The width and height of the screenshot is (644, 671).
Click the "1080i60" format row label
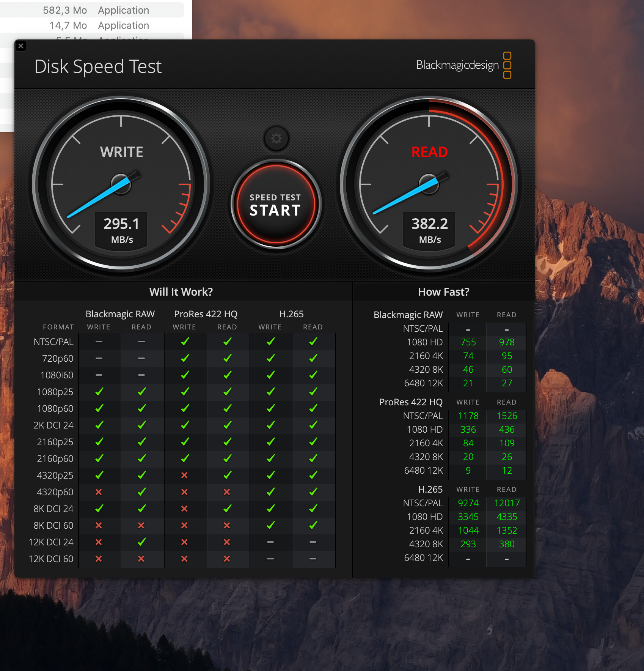57,375
